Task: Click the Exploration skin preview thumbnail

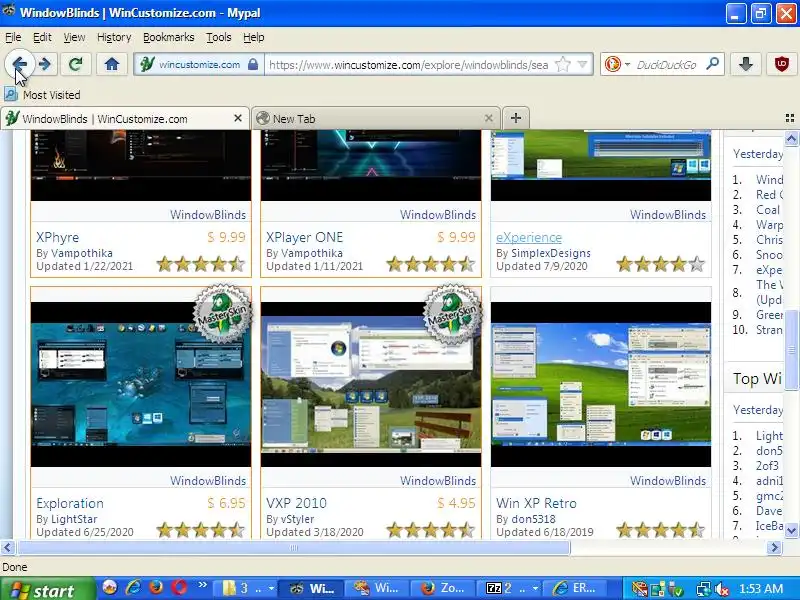Action: click(141, 384)
